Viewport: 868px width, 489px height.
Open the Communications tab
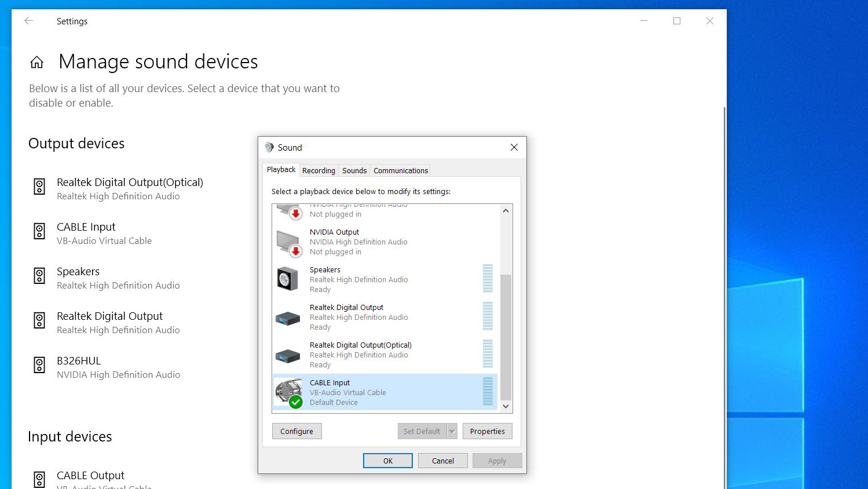click(x=401, y=170)
